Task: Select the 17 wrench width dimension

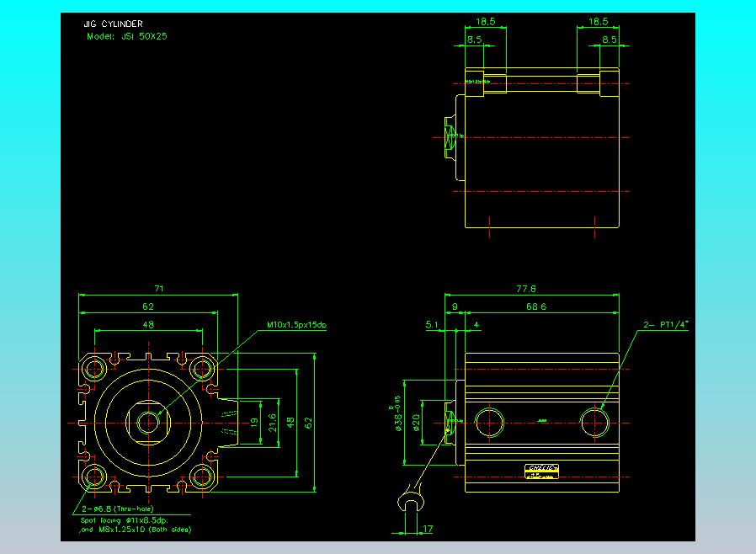Action: [428, 529]
